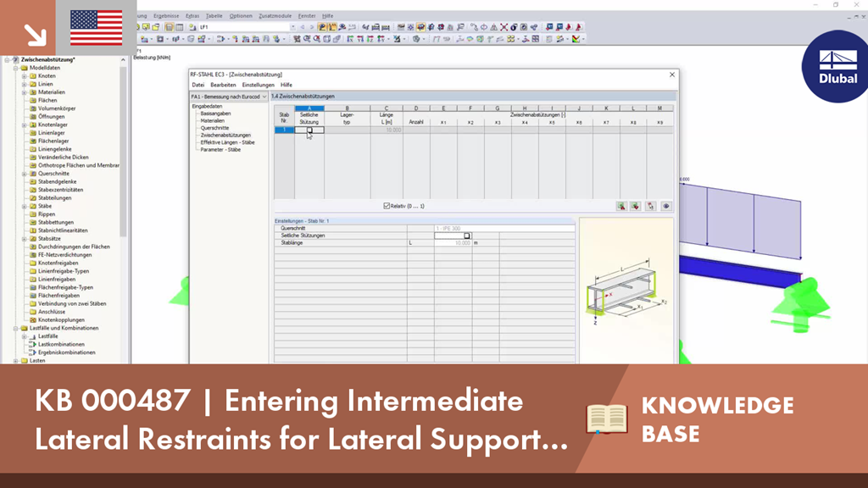Click the first icon of the second toolbar row
The height and width of the screenshot is (488, 868).
144,39
